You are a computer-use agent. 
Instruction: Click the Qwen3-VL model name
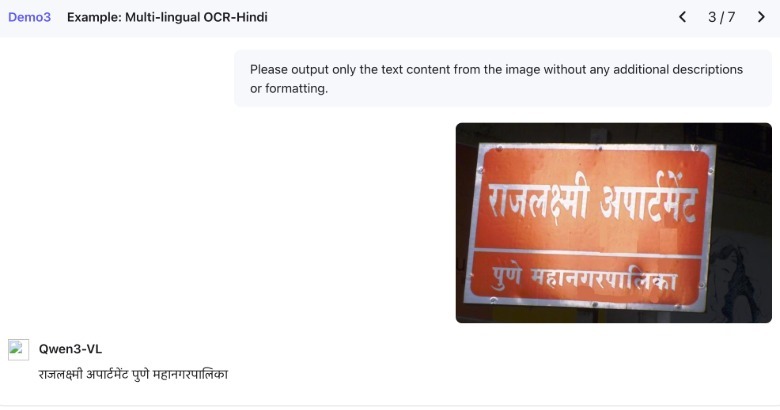[x=70, y=349]
